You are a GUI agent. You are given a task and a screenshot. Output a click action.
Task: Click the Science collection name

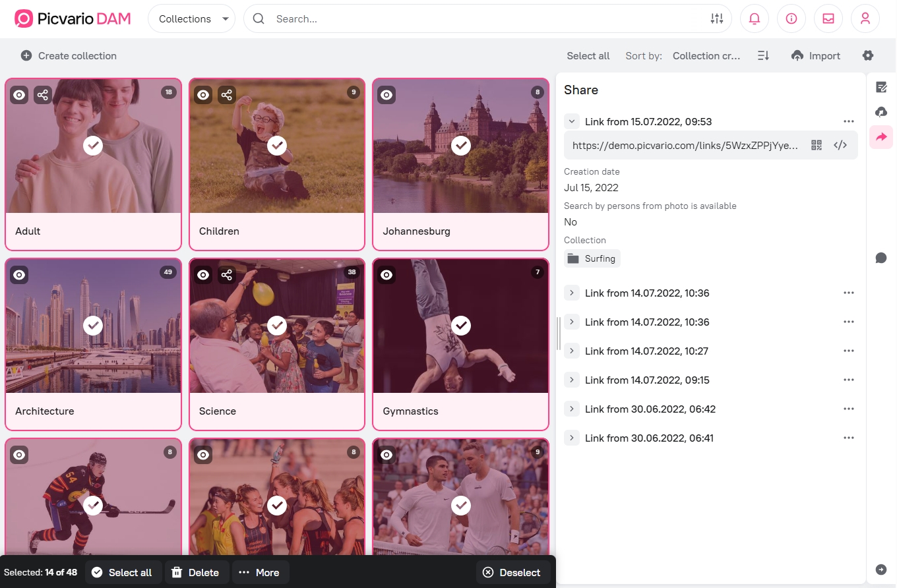218,411
